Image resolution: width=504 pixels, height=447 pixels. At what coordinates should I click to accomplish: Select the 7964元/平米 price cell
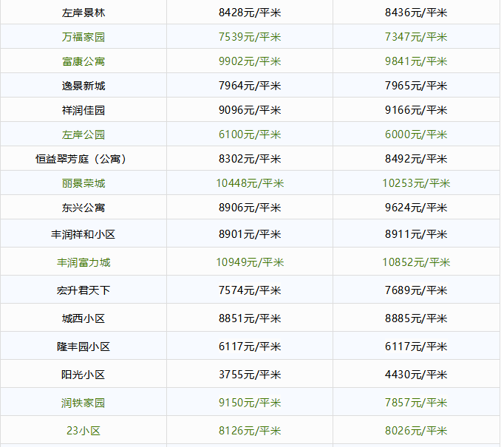pyautogui.click(x=250, y=86)
